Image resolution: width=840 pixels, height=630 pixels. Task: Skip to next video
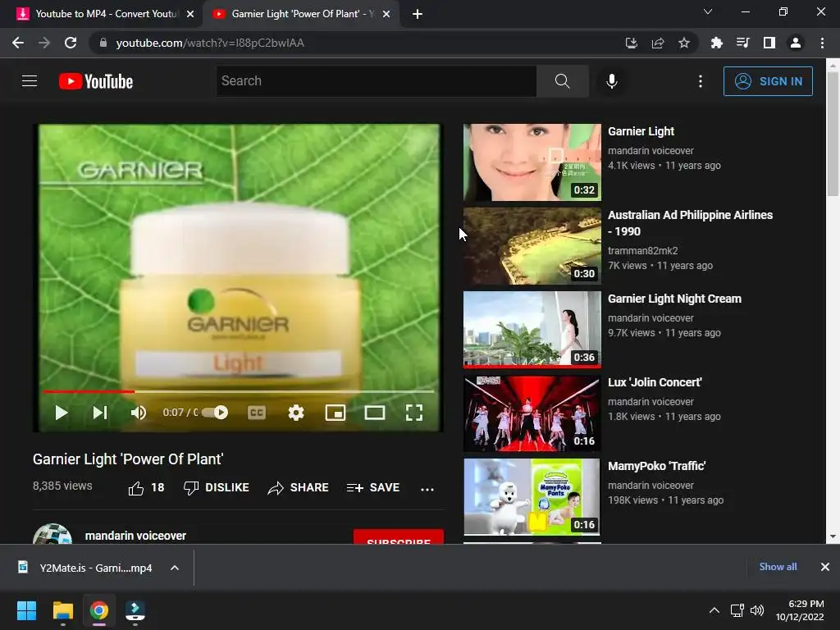point(100,413)
